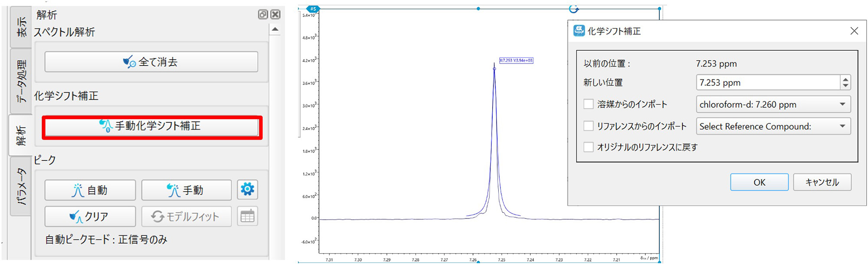Switch to the 表示 side tab
This screenshot has height=264, width=868.
21,27
